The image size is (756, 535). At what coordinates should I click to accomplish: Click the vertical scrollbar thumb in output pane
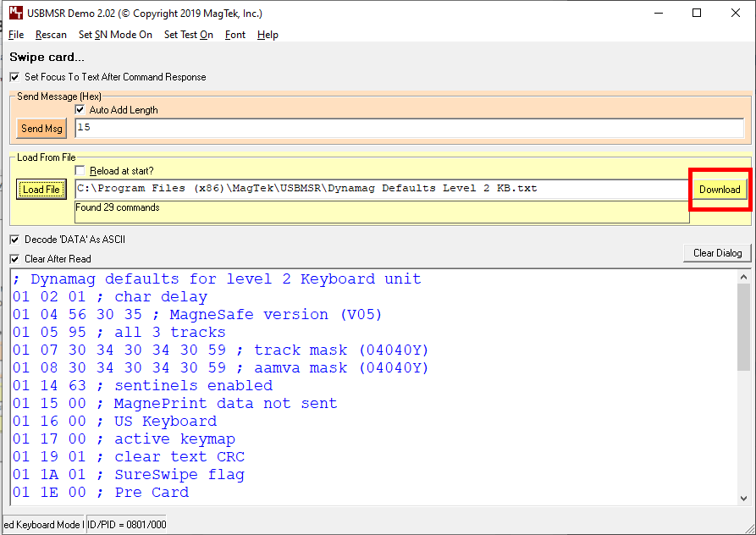(743, 328)
